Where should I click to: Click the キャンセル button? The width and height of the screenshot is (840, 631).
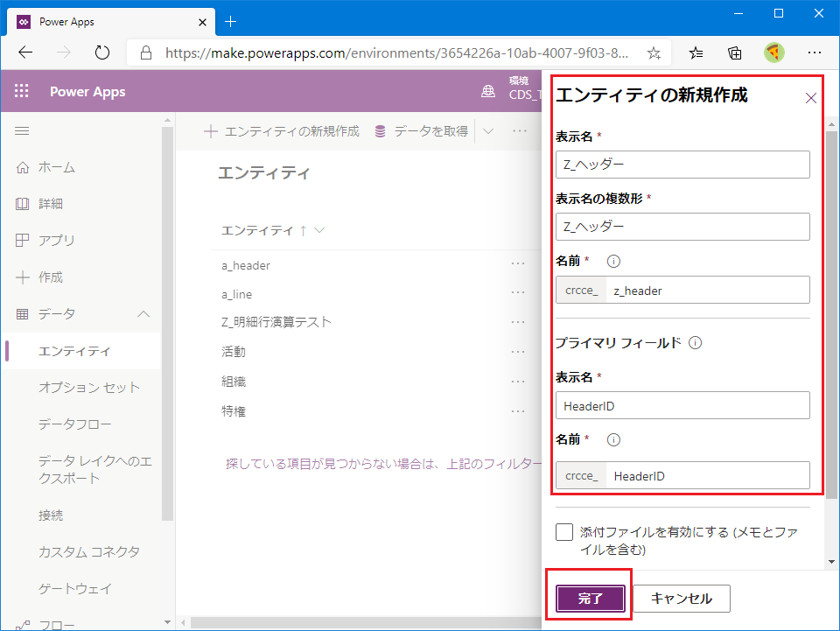click(682, 599)
